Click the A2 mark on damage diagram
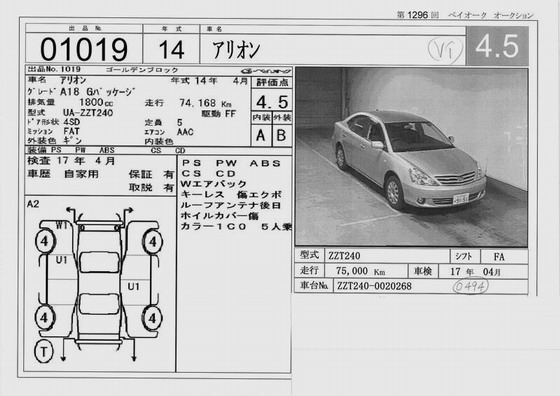Image resolution: width=560 pixels, height=396 pixels. coord(33,204)
